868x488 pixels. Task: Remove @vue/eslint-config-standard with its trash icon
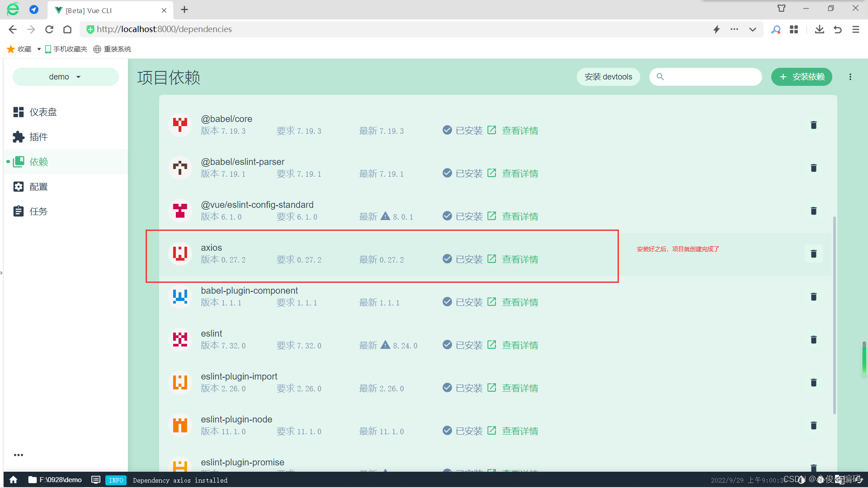[813, 211]
